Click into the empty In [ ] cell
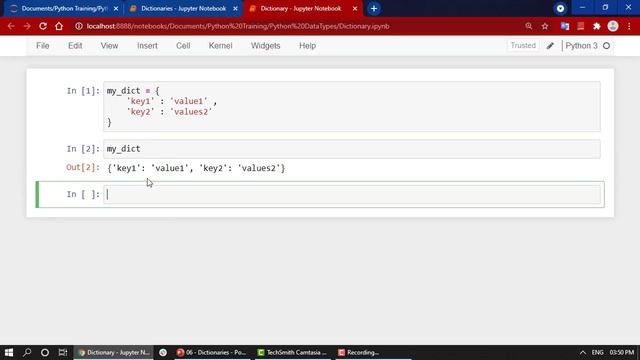 tap(352, 194)
